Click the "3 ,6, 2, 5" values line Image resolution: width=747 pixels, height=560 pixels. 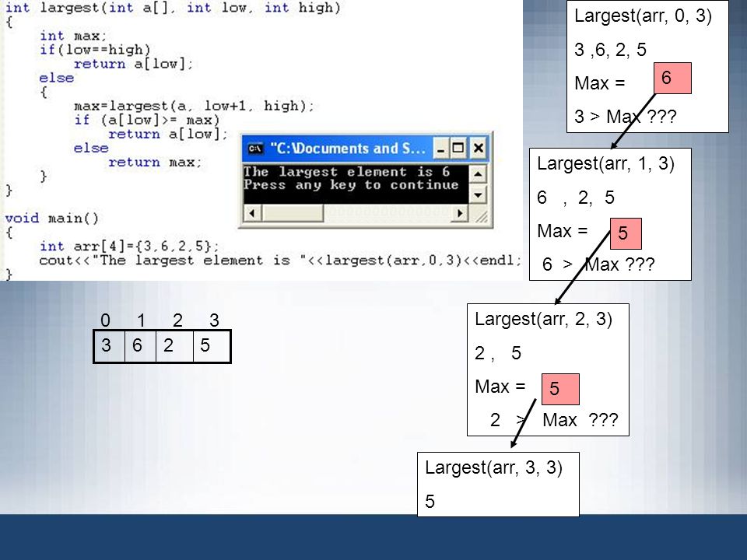click(x=610, y=50)
